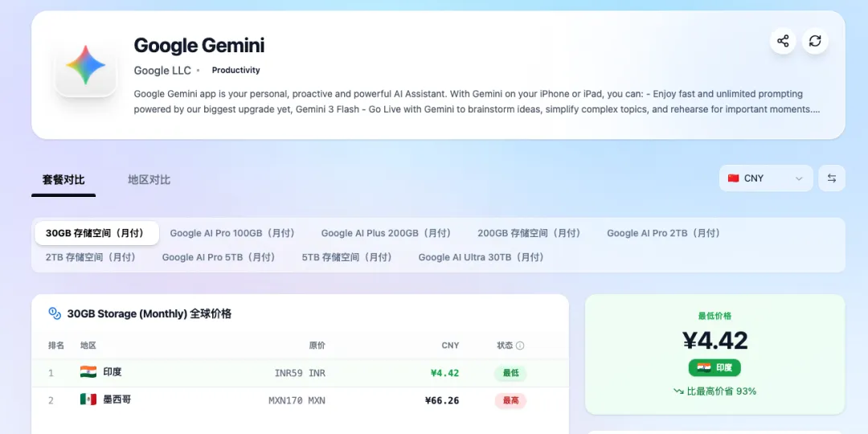Click the MXN170 MXN original price
Viewport: 868px width, 434px height.
[x=297, y=400]
